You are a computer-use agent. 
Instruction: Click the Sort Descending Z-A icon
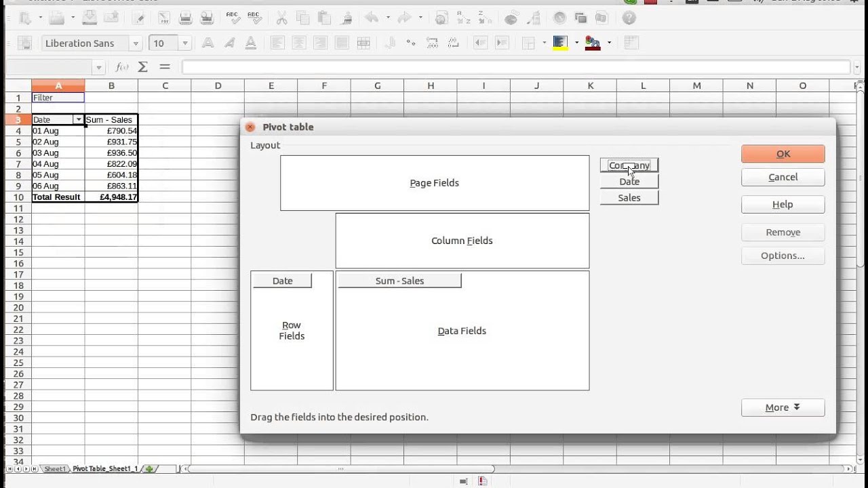click(485, 18)
